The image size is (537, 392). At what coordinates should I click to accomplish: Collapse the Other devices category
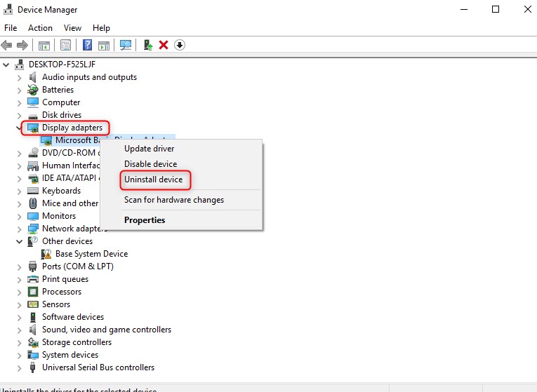(x=19, y=241)
